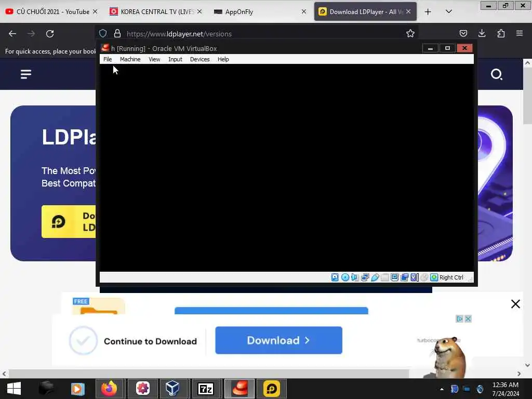The image size is (532, 399).
Task: Open the VirtualBox cube icon on taskbar
Action: pyautogui.click(x=172, y=389)
